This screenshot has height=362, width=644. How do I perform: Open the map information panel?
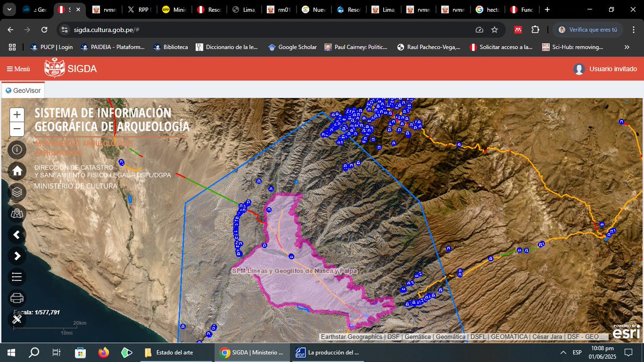17,150
